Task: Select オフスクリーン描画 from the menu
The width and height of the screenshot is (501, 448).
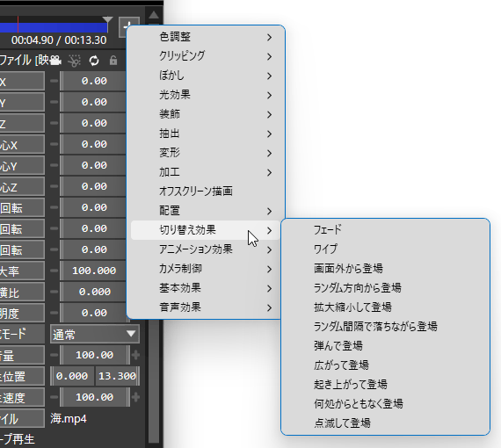Action: coord(206,191)
